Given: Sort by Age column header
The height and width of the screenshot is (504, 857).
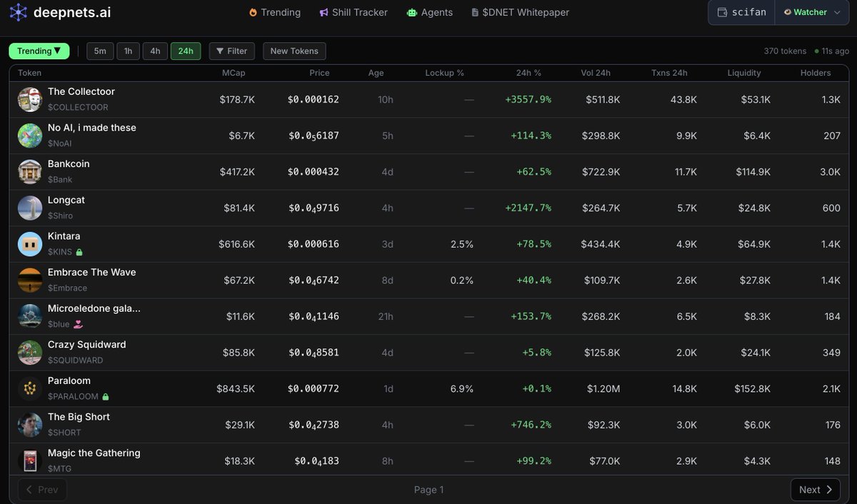Looking at the screenshot, I should pos(376,73).
